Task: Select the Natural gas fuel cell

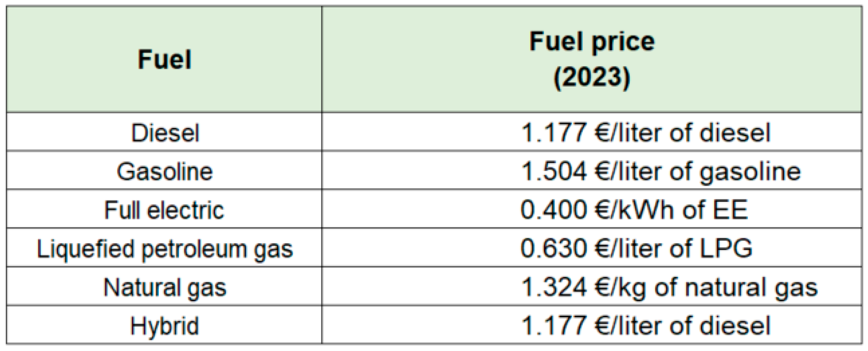Action: tap(164, 287)
